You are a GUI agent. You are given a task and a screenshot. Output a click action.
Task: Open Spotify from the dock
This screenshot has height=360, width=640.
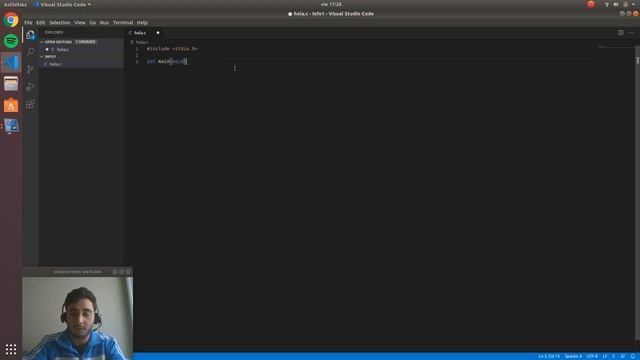11,41
